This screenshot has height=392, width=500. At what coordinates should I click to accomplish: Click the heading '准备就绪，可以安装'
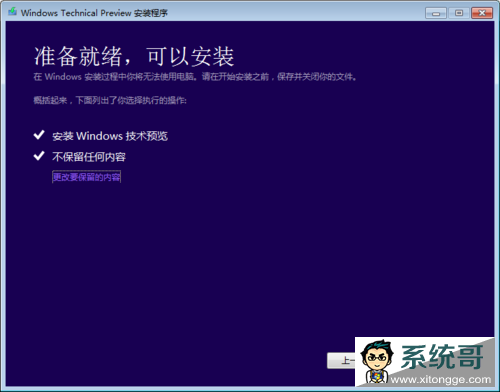(134, 56)
